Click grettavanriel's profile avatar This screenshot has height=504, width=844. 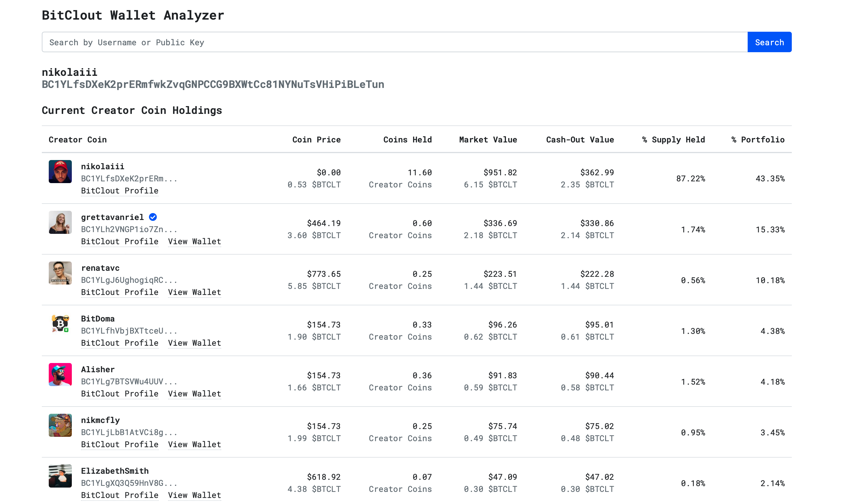point(60,222)
